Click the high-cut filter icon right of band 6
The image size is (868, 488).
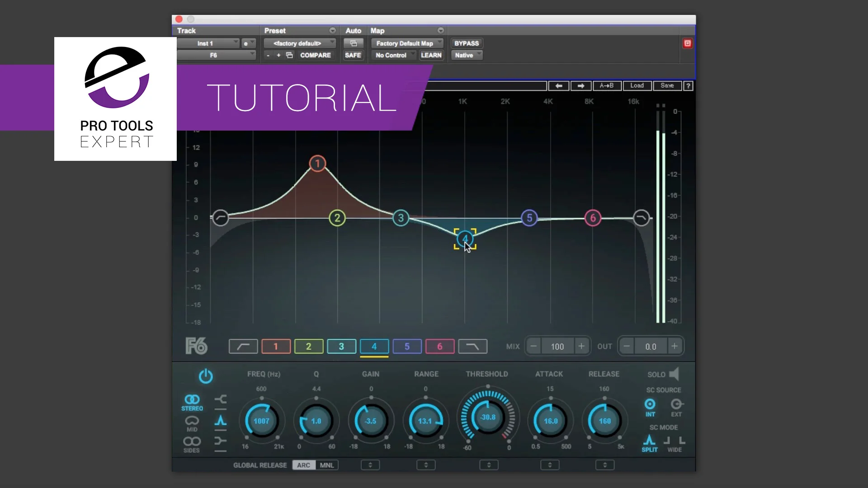pos(472,346)
